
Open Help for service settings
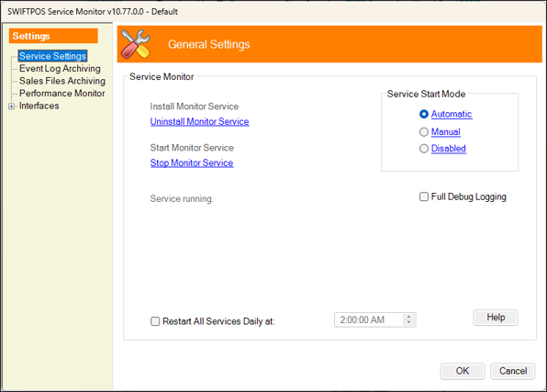[496, 318]
